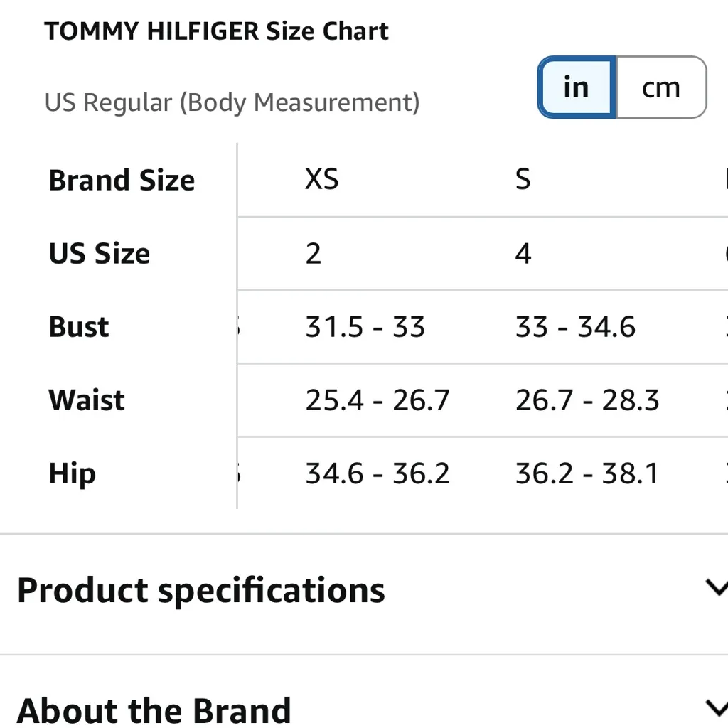Expand the About the Brand chevron
This screenshot has height=728, width=728.
(x=714, y=707)
